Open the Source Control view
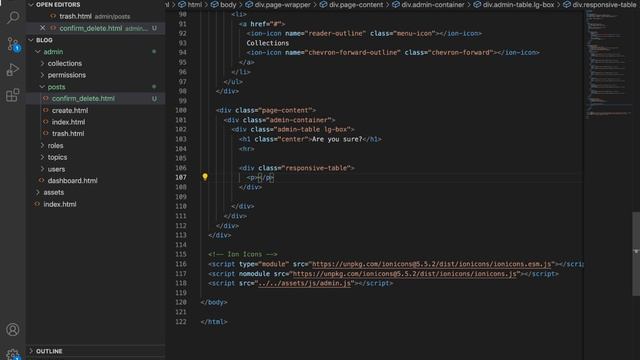The image size is (640, 360). (x=13, y=44)
